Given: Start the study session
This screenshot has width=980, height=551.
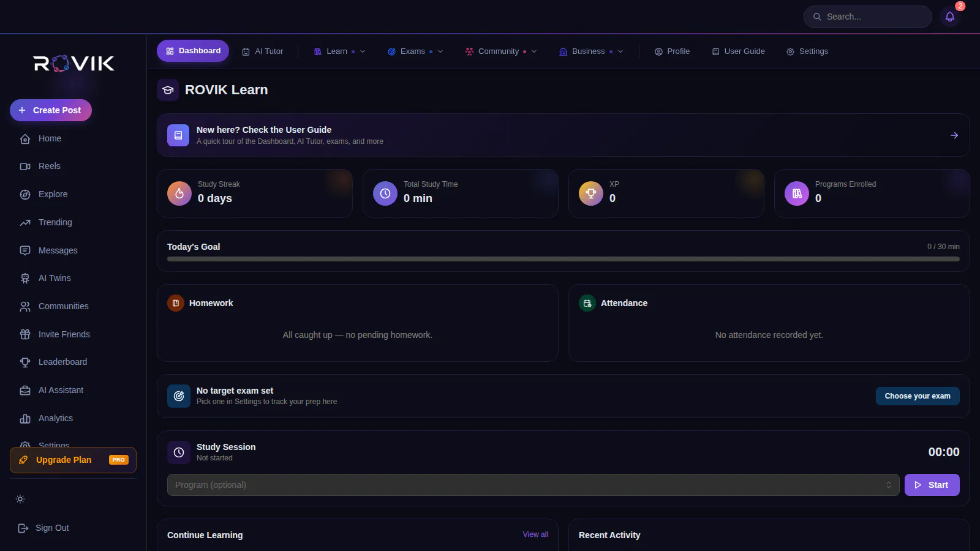Looking at the screenshot, I should point(932,485).
